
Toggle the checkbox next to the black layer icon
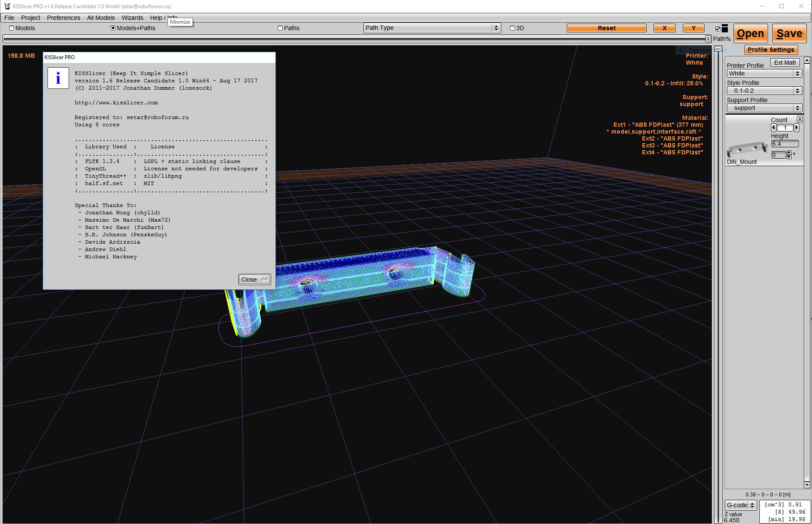coord(718,29)
